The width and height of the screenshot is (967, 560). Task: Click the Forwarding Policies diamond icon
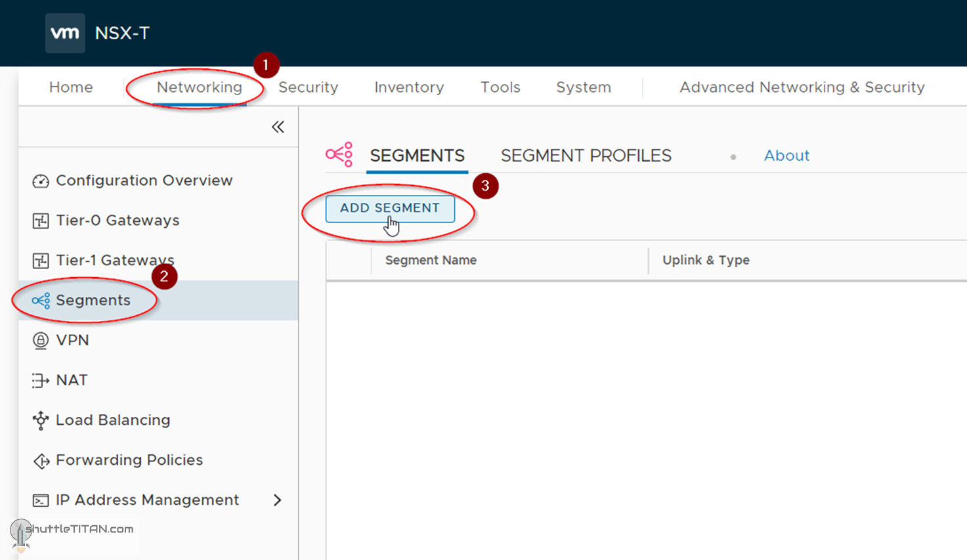coord(41,461)
